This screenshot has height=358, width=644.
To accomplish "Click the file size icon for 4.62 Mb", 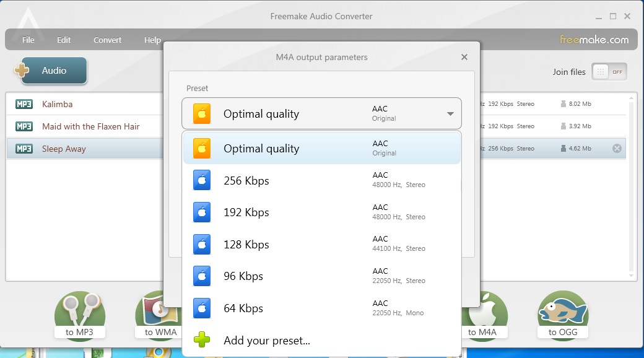I will (x=563, y=148).
